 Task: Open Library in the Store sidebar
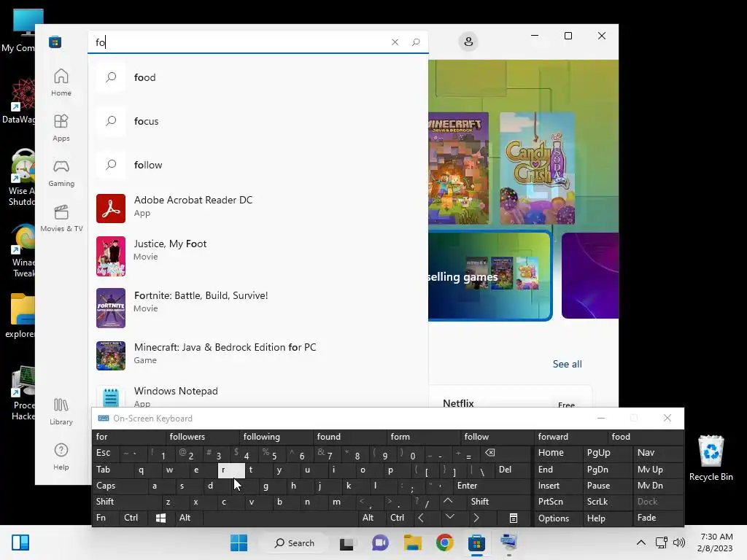[61, 411]
